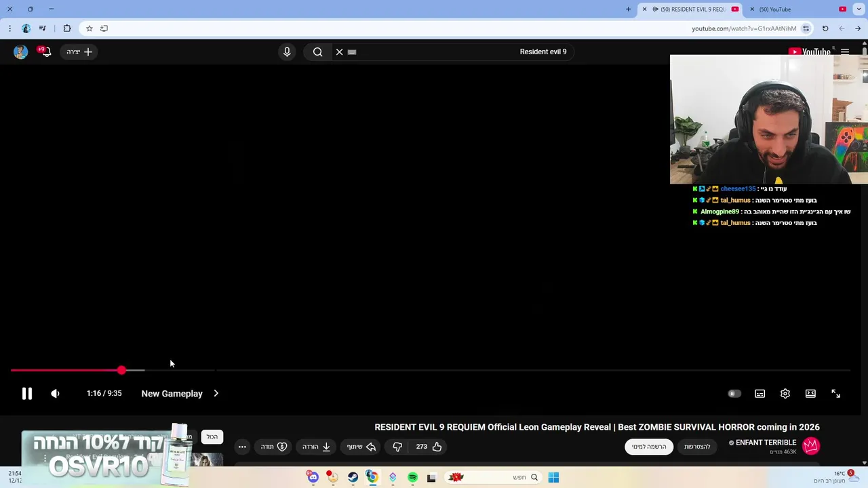Reload the page
868x488 pixels.
click(x=825, y=28)
